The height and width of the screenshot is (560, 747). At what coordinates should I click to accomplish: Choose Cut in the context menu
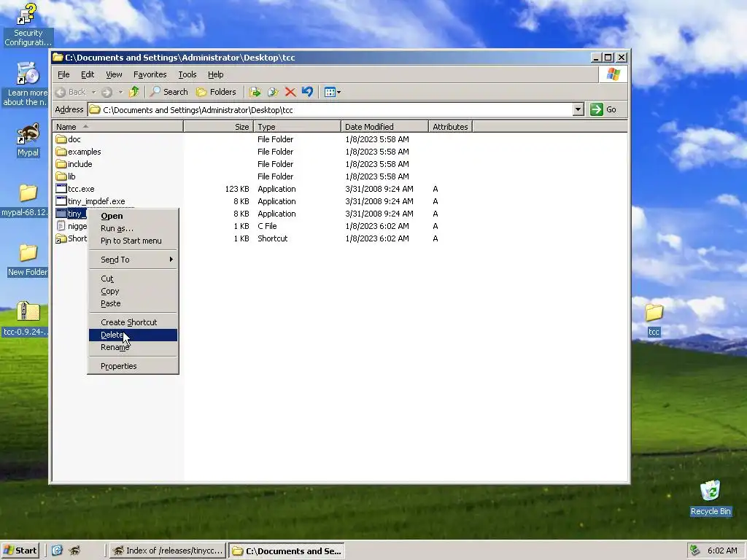(x=133, y=279)
